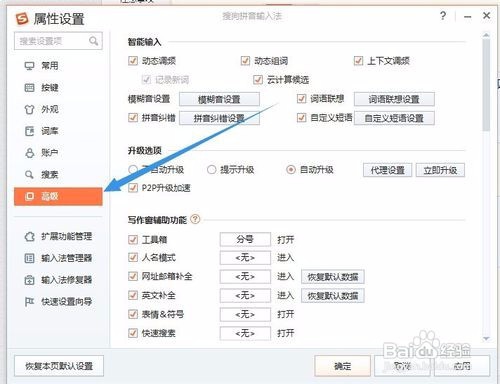Select the 高级 settings page
The height and width of the screenshot is (384, 500).
pos(58,196)
